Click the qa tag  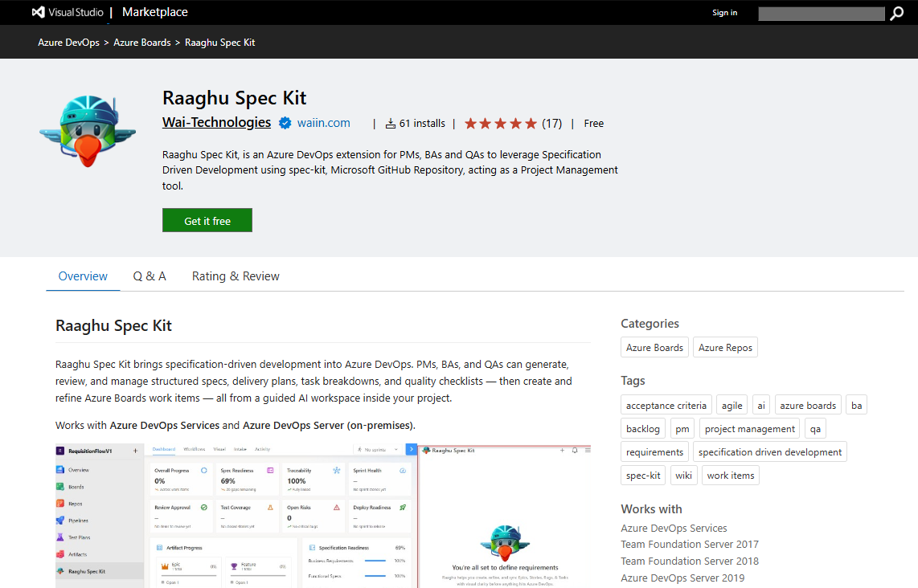tap(816, 429)
